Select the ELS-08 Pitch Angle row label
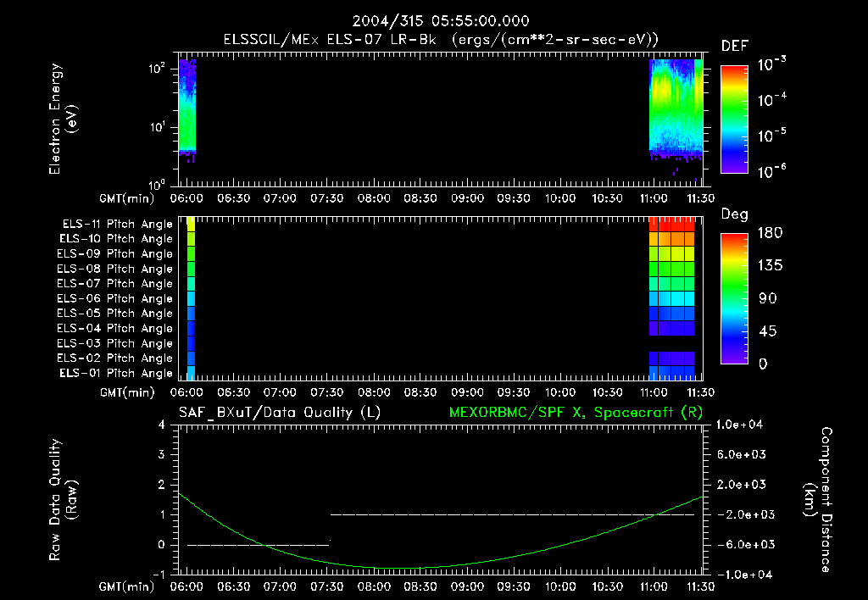This screenshot has width=868, height=600. [x=114, y=269]
